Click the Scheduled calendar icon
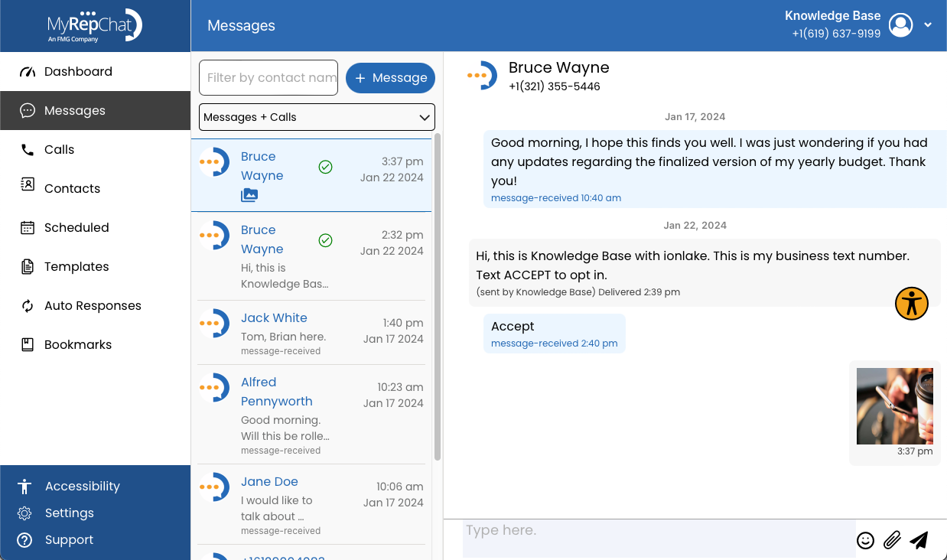Screen dimensions: 947x560 pyautogui.click(x=28, y=227)
